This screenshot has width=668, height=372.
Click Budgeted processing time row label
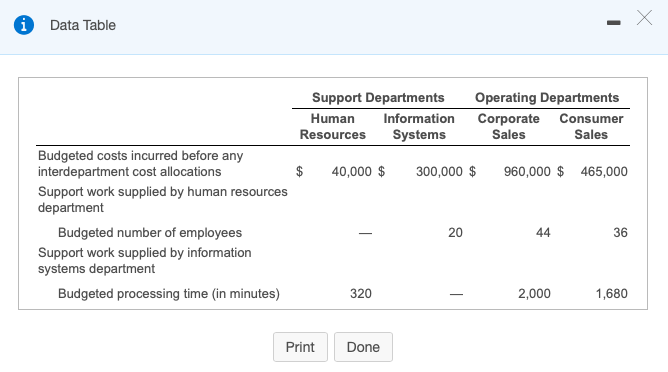click(x=169, y=294)
